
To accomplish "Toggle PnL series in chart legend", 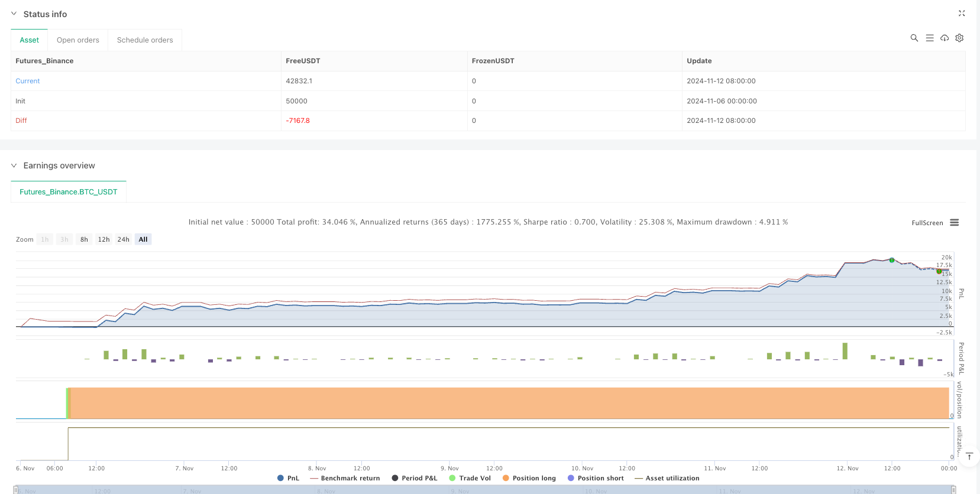I will pos(288,478).
